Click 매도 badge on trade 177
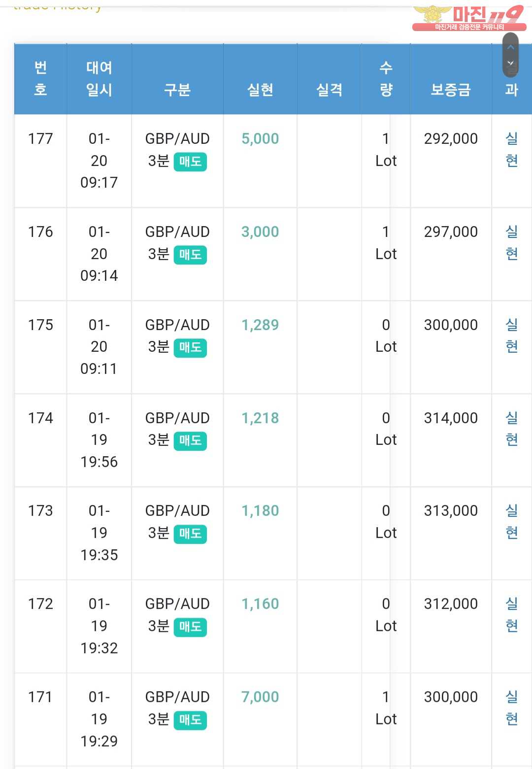The height and width of the screenshot is (769, 532). click(190, 162)
